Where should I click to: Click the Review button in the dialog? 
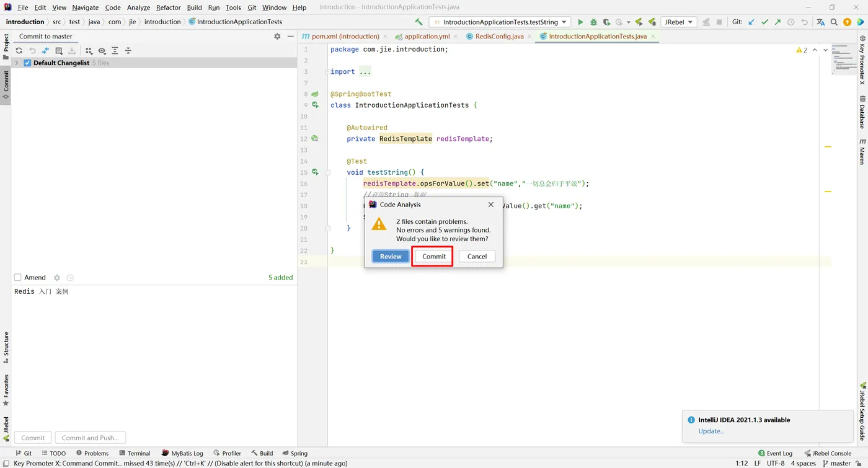tap(391, 256)
